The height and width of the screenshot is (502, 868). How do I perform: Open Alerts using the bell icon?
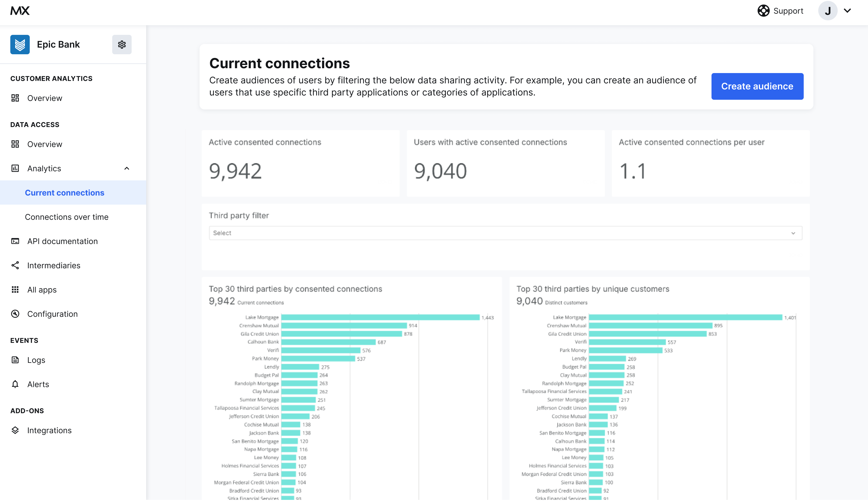coord(15,384)
